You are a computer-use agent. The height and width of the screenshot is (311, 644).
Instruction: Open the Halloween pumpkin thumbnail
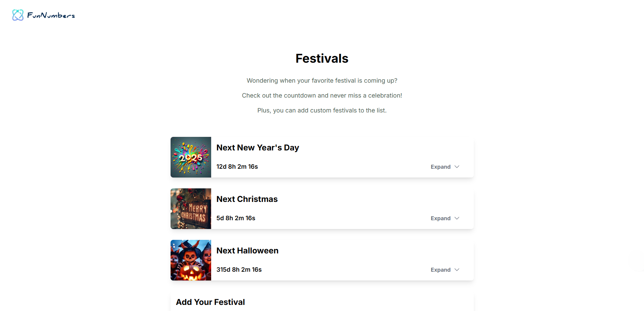coord(191,260)
